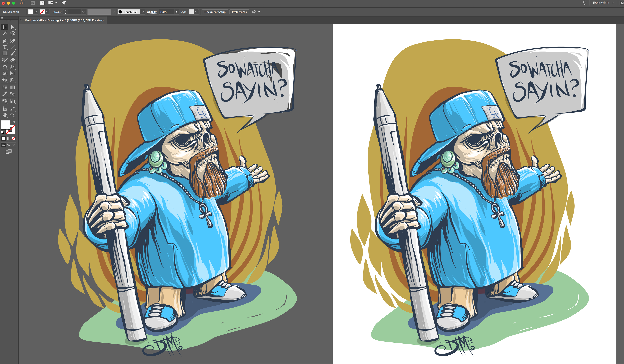Open Adobe Stock via St icon
Screen dimensions: 624x364
pyautogui.click(x=42, y=3)
